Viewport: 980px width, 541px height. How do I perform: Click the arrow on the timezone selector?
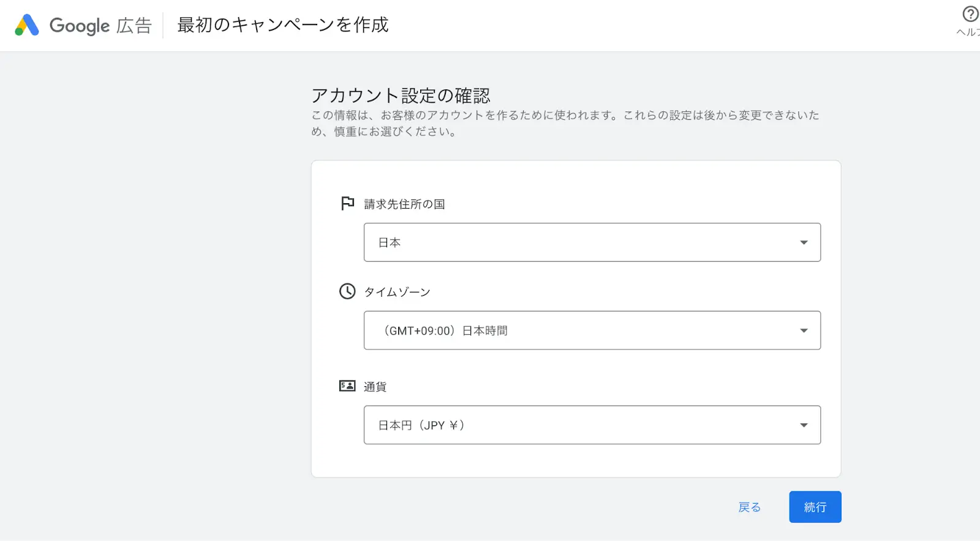(804, 330)
